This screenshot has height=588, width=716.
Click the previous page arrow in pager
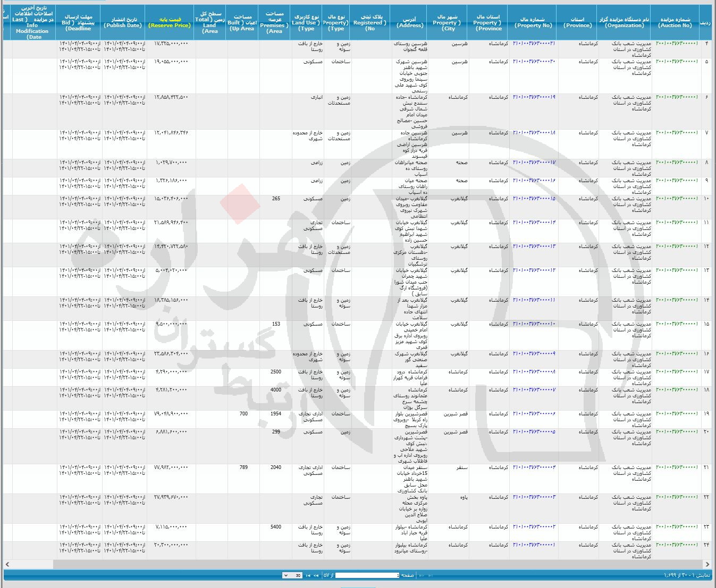click(422, 575)
